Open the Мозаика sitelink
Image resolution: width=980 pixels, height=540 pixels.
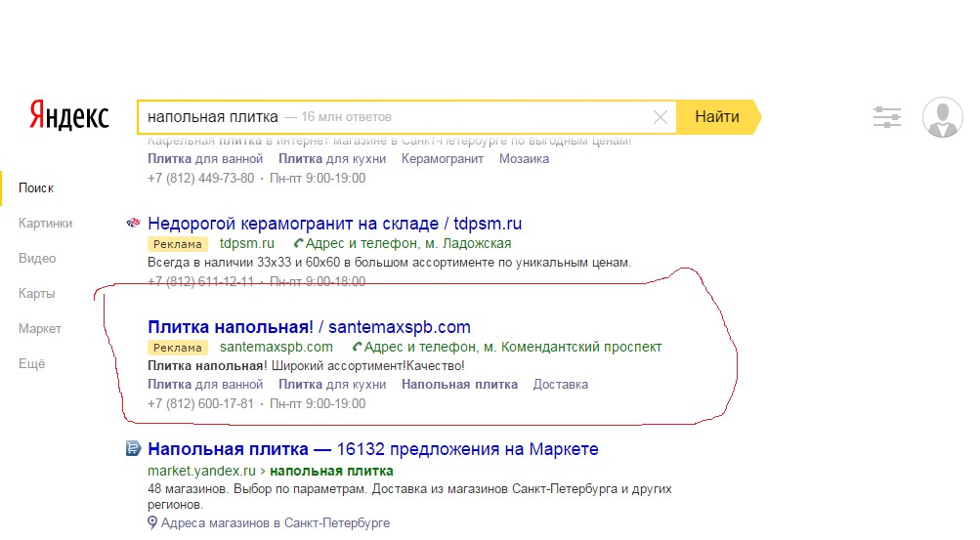pyautogui.click(x=524, y=159)
